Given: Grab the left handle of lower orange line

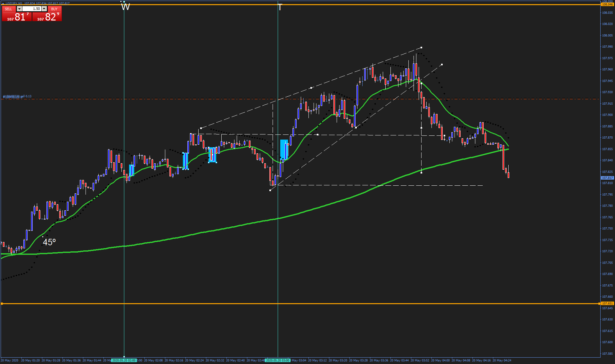Looking at the screenshot, I should coord(2,303).
